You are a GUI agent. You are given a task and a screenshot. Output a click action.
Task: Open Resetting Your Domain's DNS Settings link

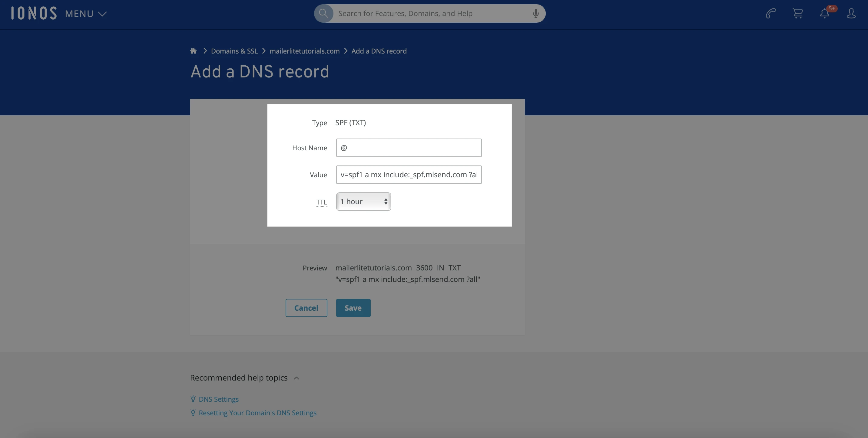pyautogui.click(x=257, y=413)
